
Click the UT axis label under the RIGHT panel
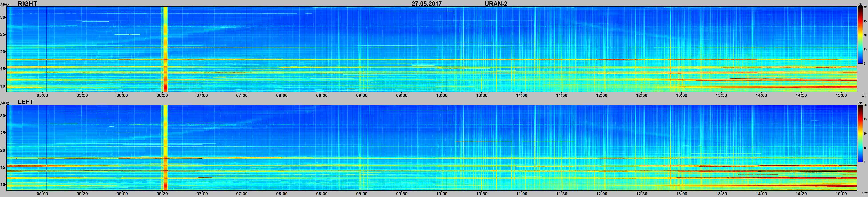[864, 95]
